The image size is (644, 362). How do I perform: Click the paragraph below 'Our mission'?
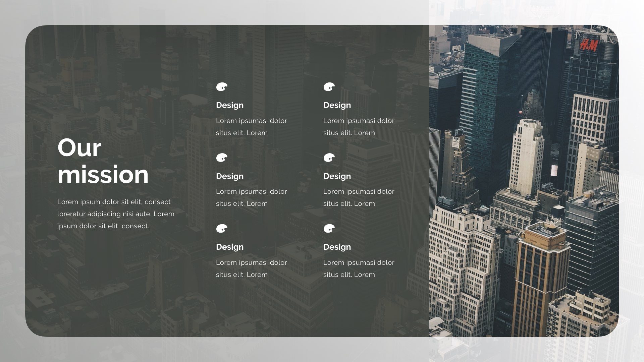pos(116,214)
